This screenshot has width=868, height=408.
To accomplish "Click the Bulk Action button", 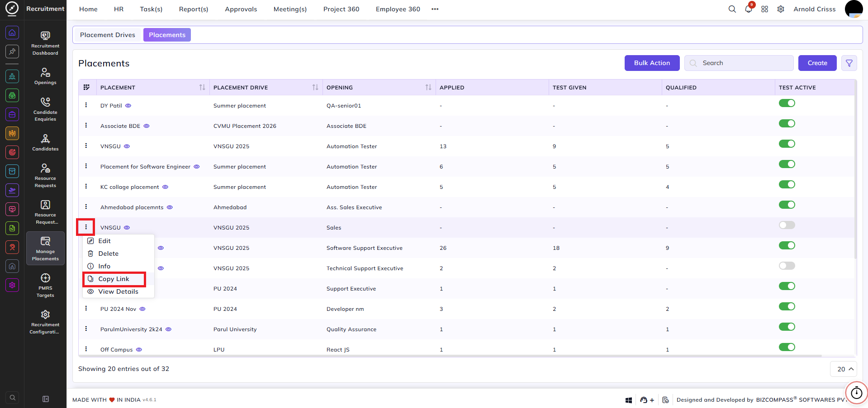I will pyautogui.click(x=652, y=63).
